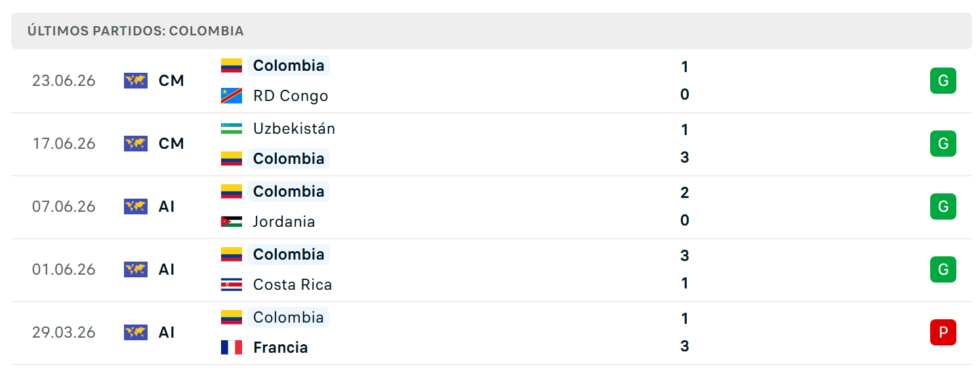The width and height of the screenshot is (980, 375).
Task: Click the Jordania flag icon
Action: (x=232, y=222)
